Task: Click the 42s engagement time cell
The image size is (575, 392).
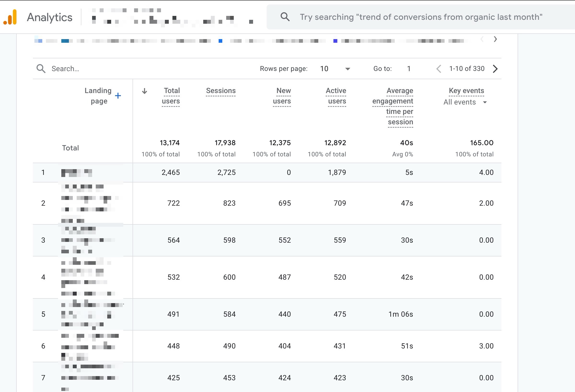Action: point(407,277)
